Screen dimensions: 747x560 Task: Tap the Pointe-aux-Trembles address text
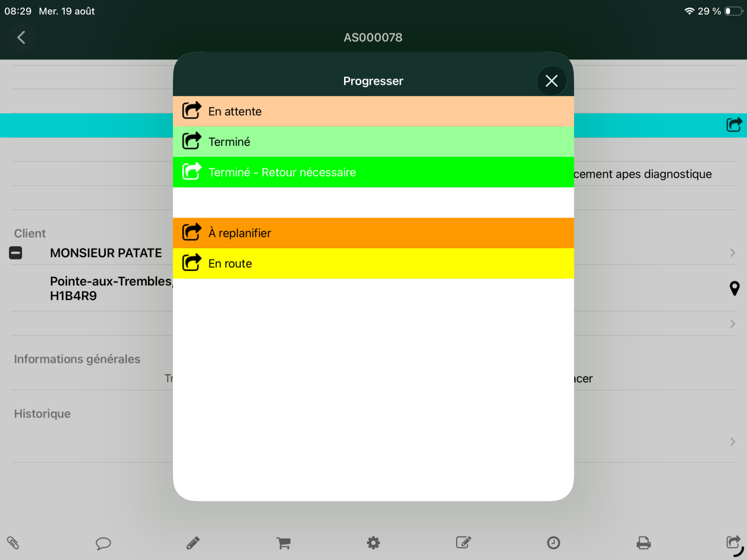click(x=111, y=288)
